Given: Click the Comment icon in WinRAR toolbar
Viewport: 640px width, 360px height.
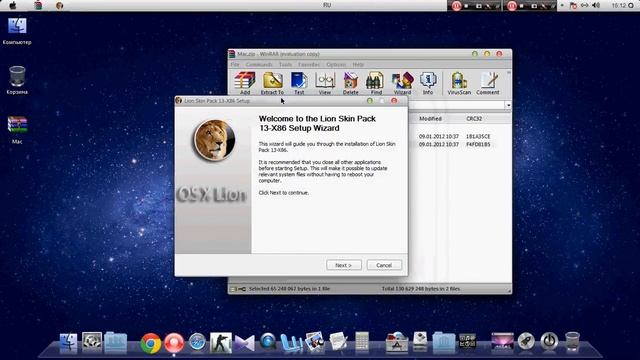Looking at the screenshot, I should [x=488, y=83].
